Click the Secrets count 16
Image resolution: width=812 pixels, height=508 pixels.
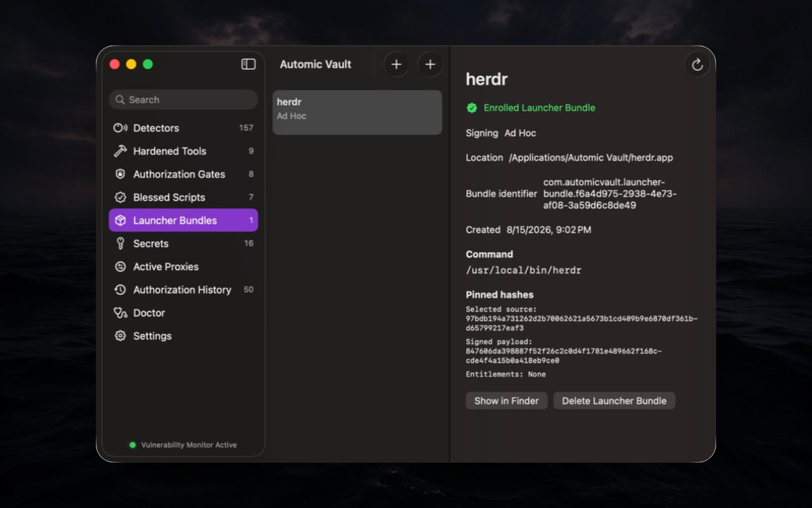point(249,243)
